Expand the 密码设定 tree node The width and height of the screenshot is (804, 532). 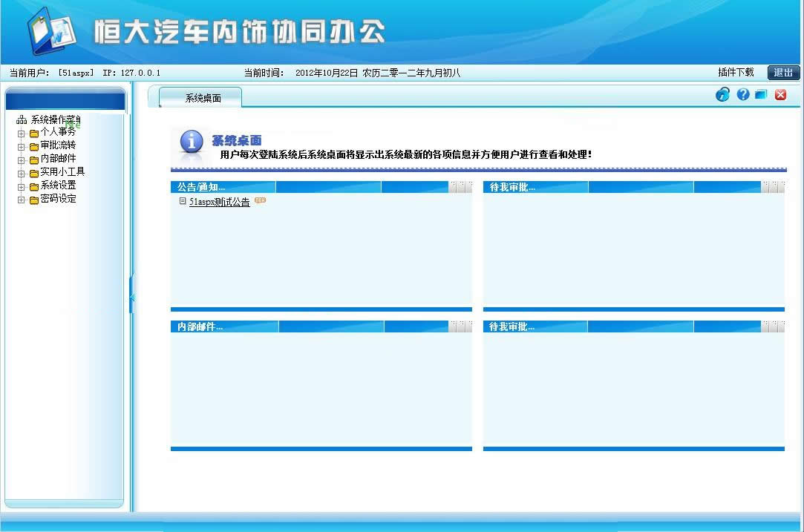(x=21, y=198)
